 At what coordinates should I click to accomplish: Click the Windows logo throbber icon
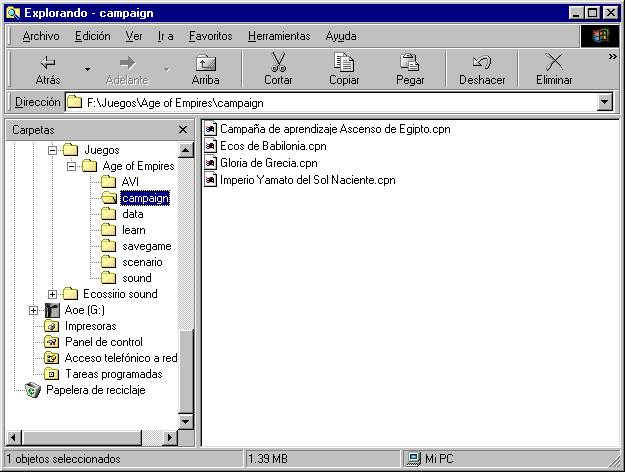600,36
